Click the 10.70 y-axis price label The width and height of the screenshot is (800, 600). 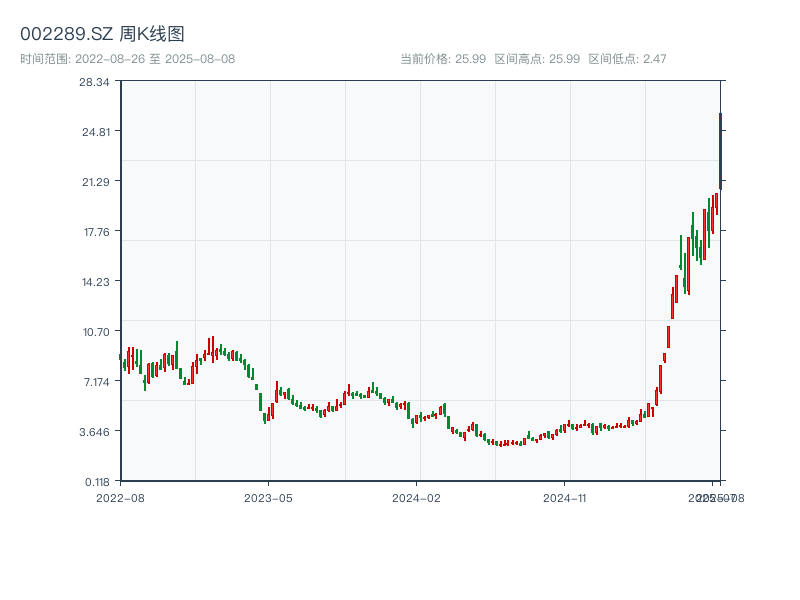pyautogui.click(x=94, y=332)
